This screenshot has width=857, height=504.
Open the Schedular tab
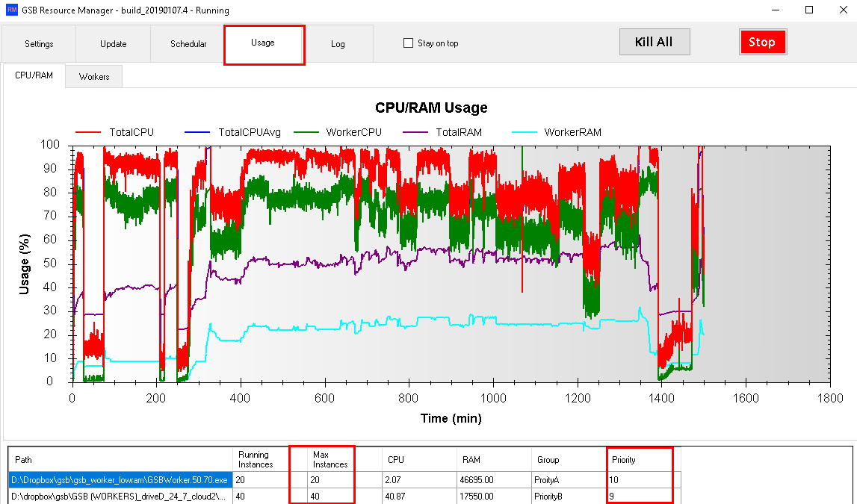pos(188,44)
